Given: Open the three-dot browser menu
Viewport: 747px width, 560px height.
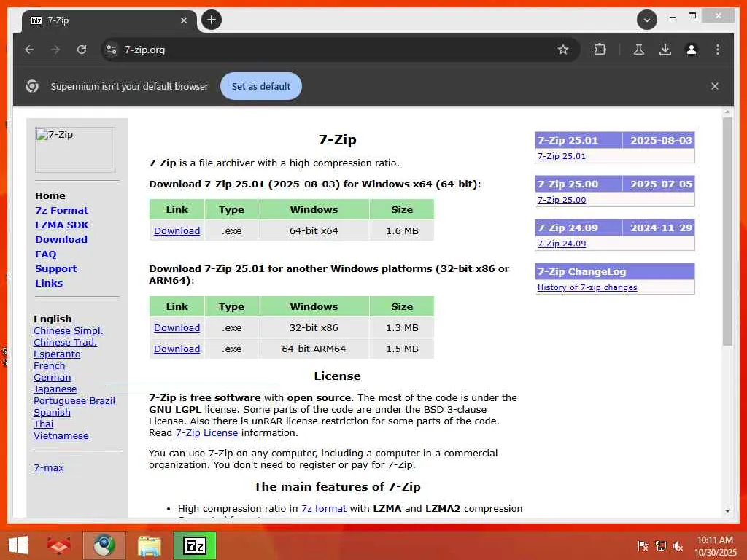Looking at the screenshot, I should pos(718,50).
